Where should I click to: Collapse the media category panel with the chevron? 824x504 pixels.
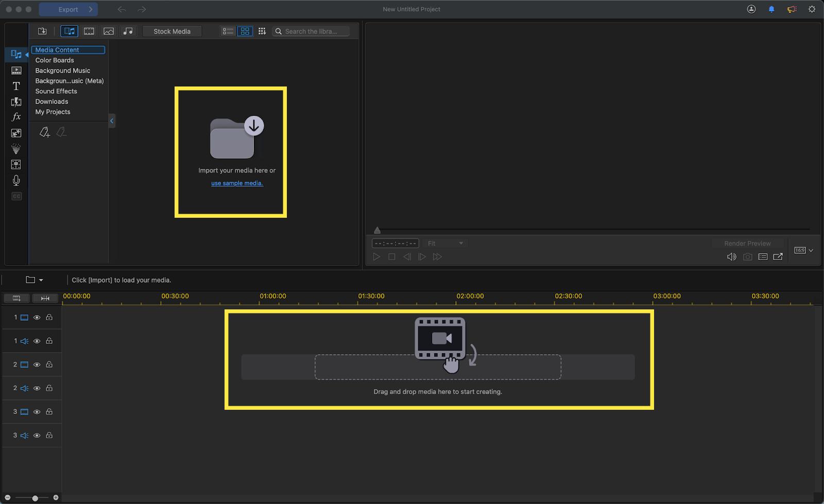point(112,120)
